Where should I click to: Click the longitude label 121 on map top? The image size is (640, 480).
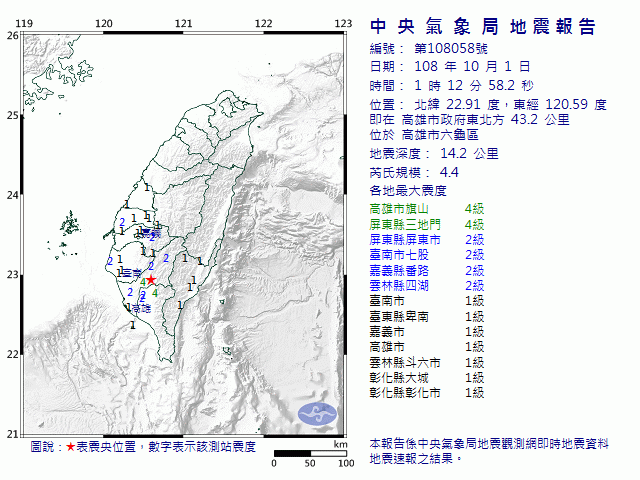pyautogui.click(x=183, y=24)
